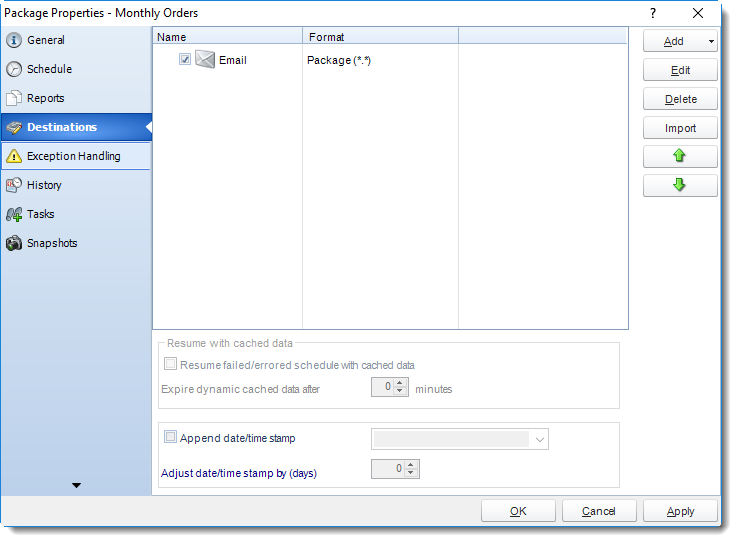Viewport: 737px width, 542px height.
Task: Open the Exception Handling tab
Action: pyautogui.click(x=76, y=156)
